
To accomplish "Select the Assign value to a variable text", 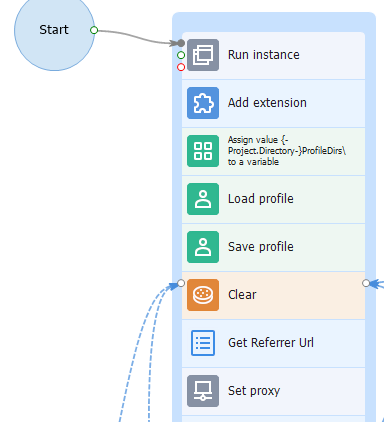I will click(x=287, y=151).
